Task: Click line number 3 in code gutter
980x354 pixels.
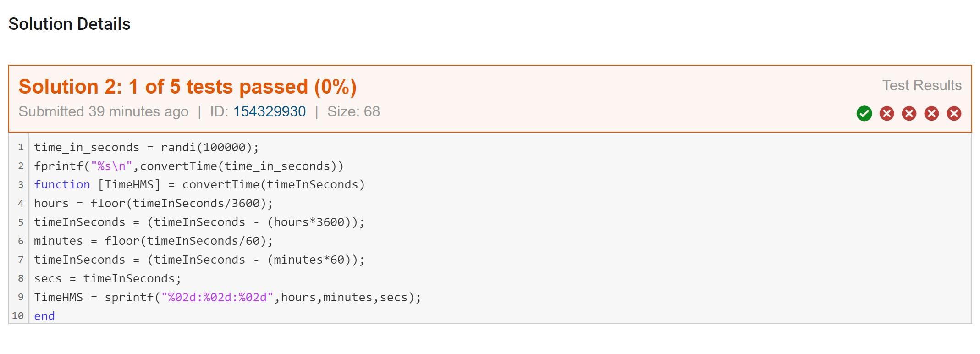Action: (21, 185)
